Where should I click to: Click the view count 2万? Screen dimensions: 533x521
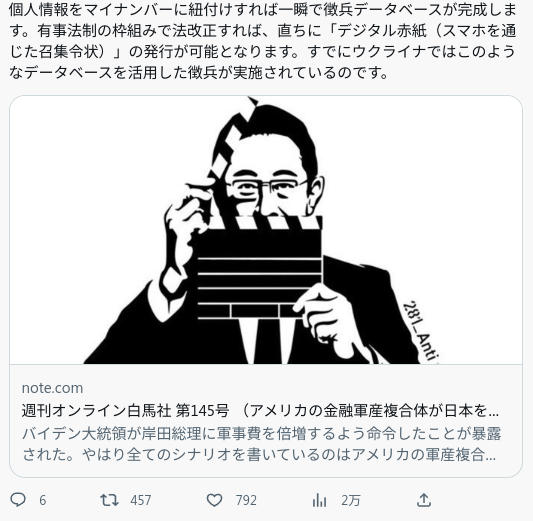coord(350,500)
